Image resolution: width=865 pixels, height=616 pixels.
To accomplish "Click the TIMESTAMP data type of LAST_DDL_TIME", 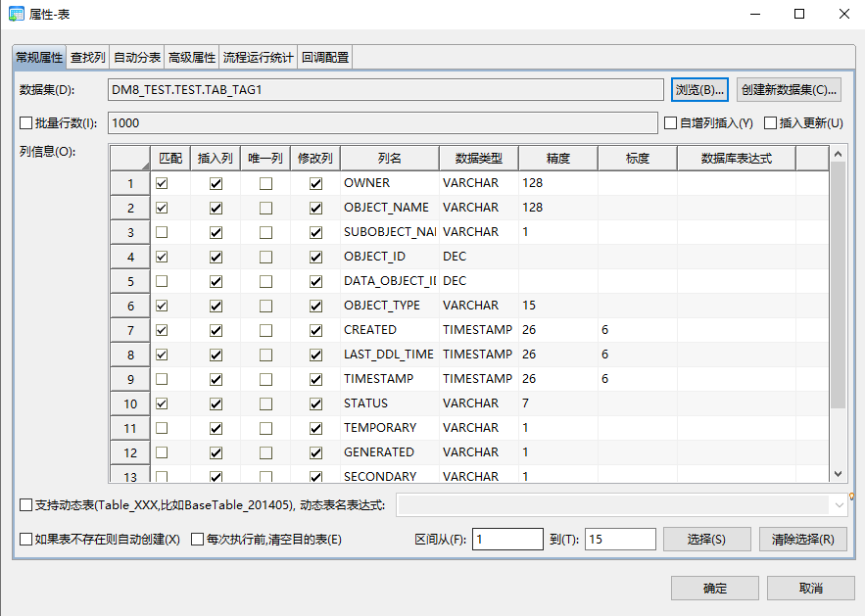I will (x=479, y=355).
